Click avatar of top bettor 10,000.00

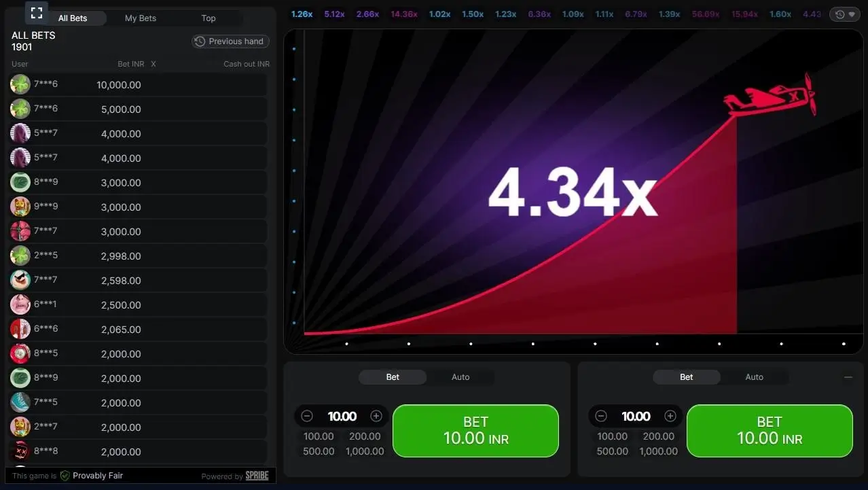point(20,85)
